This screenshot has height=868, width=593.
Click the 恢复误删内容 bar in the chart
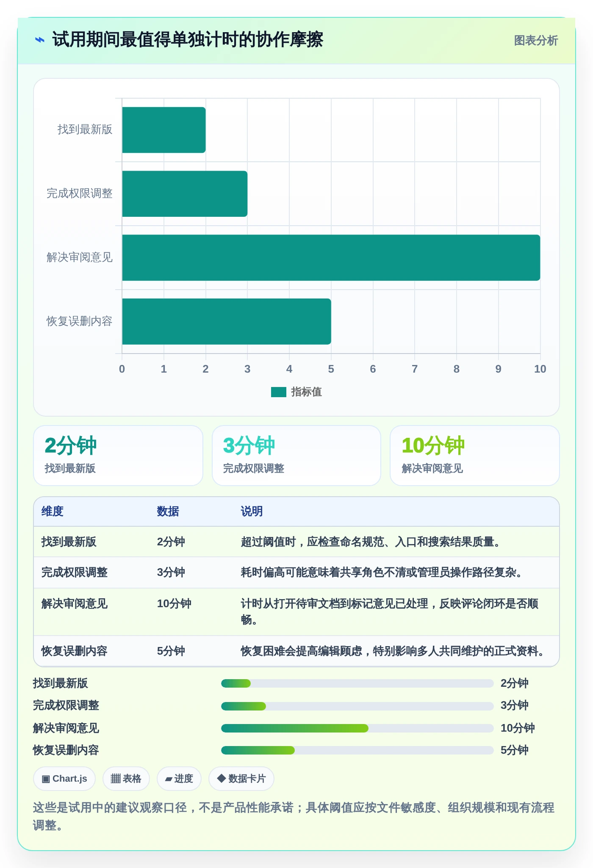(x=227, y=322)
